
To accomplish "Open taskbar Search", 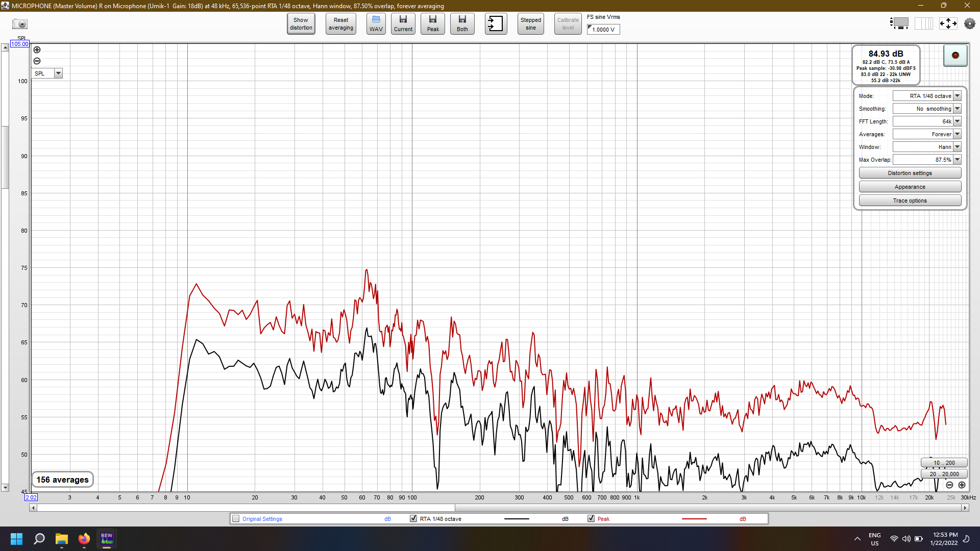I will (39, 539).
